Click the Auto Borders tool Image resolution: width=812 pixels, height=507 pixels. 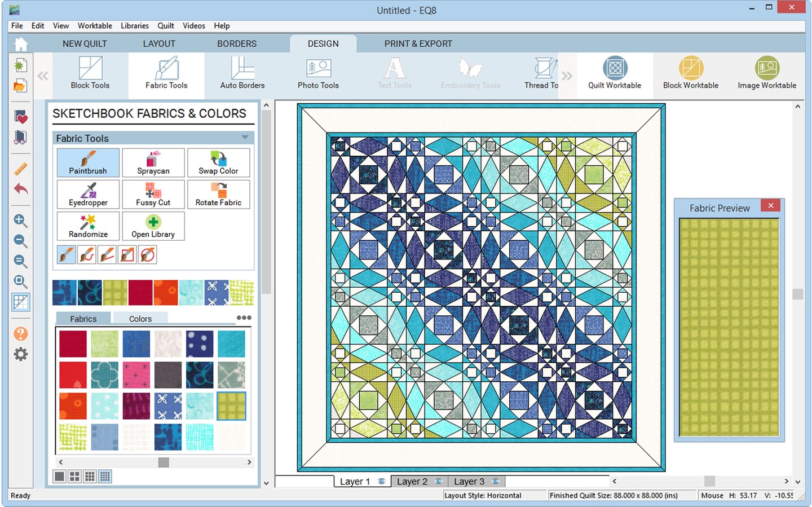pyautogui.click(x=242, y=74)
